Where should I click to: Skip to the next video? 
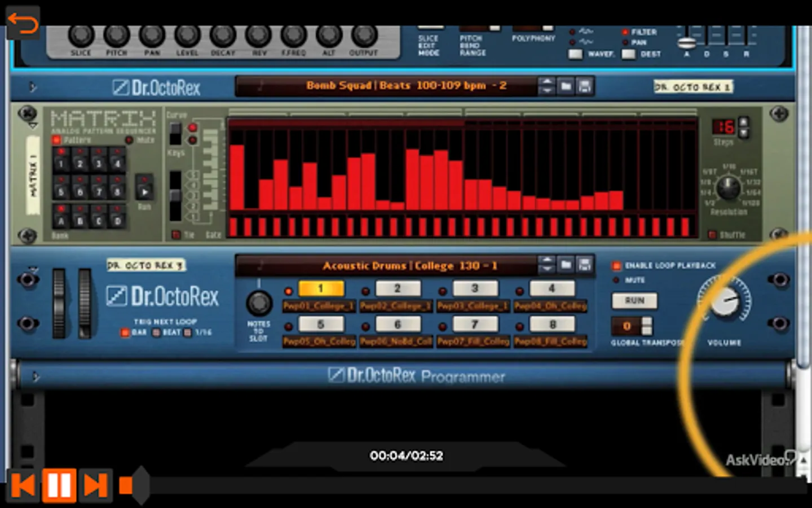pos(96,485)
